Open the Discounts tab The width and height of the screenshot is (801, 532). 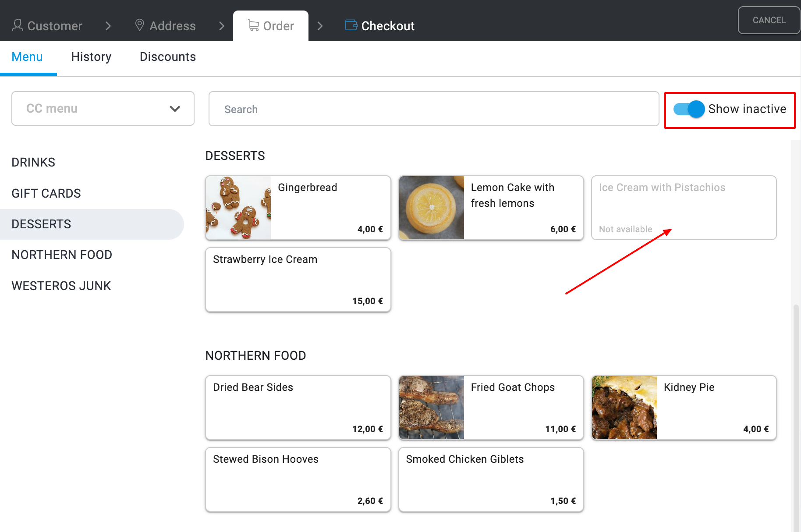click(167, 57)
